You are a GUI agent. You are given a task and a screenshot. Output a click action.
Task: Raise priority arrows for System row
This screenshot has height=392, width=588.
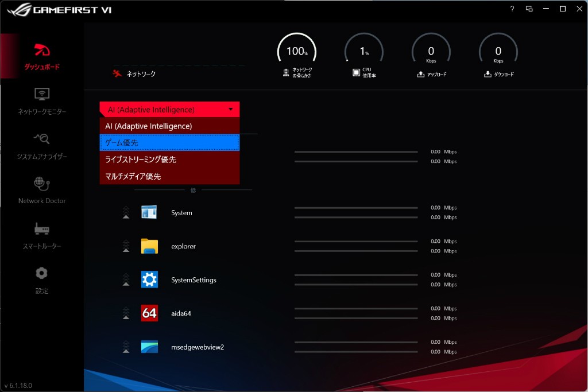click(126, 212)
